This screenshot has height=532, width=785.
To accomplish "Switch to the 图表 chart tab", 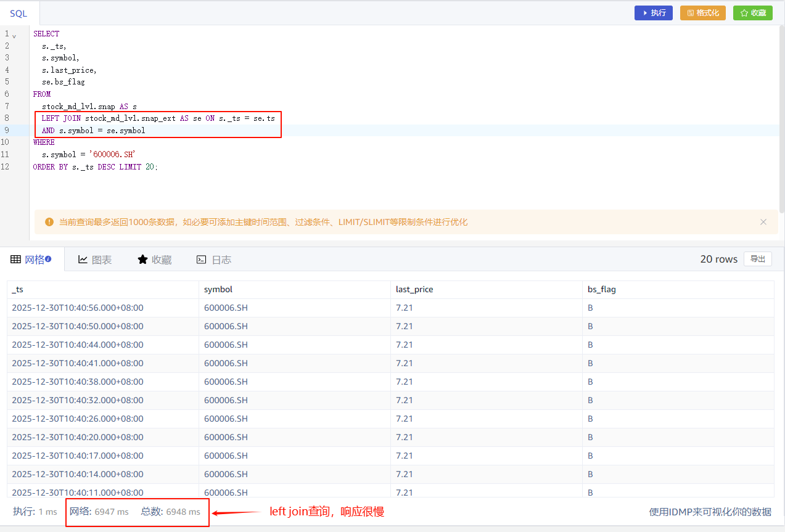I will pyautogui.click(x=95, y=260).
